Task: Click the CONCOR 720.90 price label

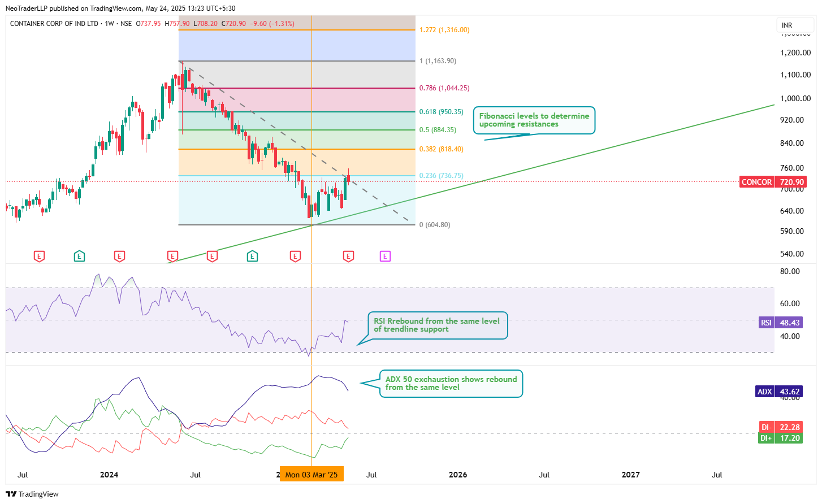Action: [772, 182]
